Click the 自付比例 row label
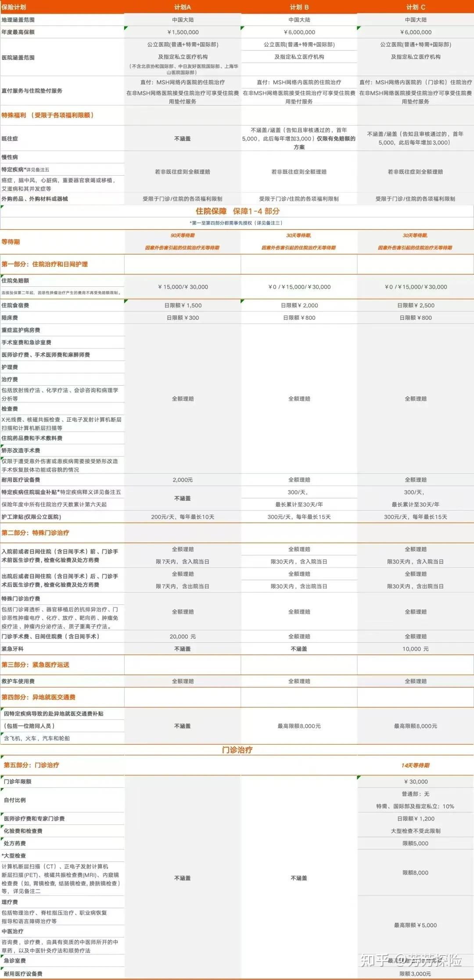 click(x=14, y=800)
